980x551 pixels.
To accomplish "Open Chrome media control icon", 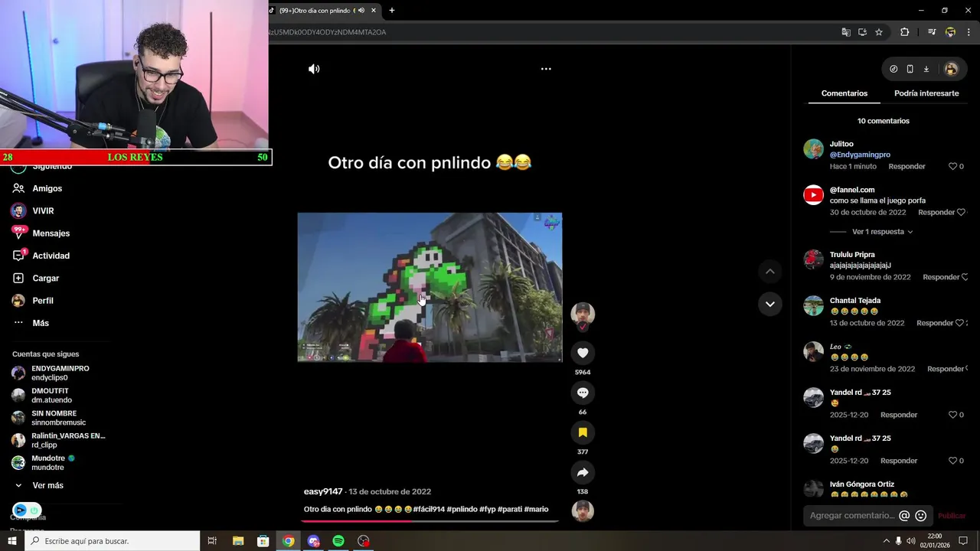I will pyautogui.click(x=932, y=32).
